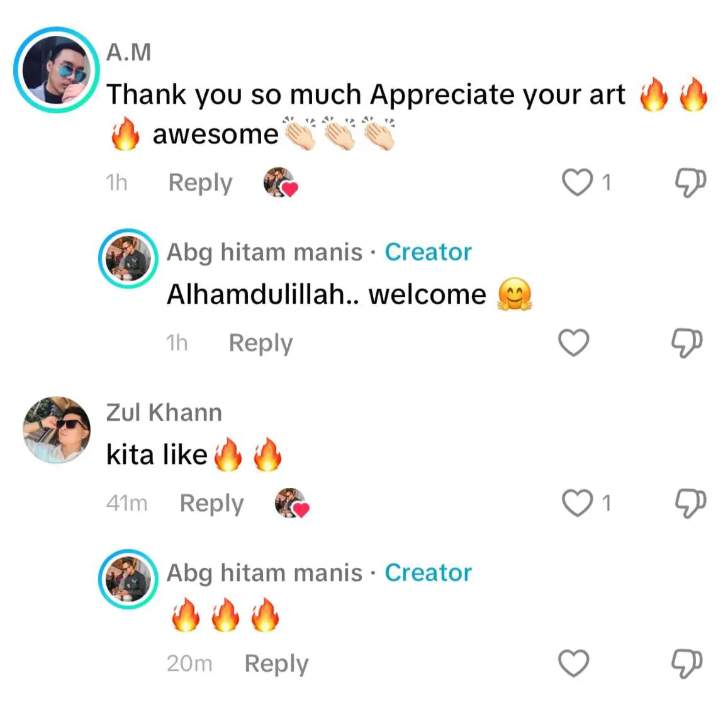Image resolution: width=728 pixels, height=703 pixels.
Task: Dislike the creator's fire emoji reply
Action: click(x=687, y=663)
